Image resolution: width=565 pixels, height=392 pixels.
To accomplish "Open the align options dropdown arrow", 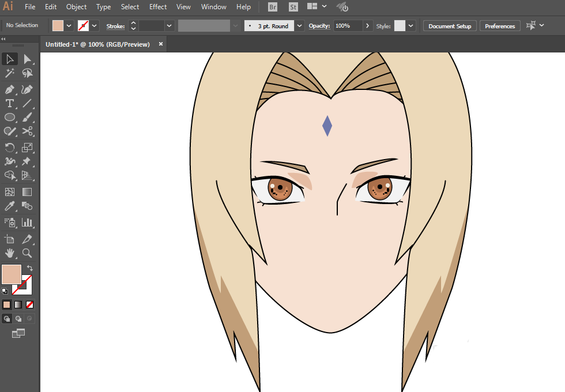I will coord(541,25).
